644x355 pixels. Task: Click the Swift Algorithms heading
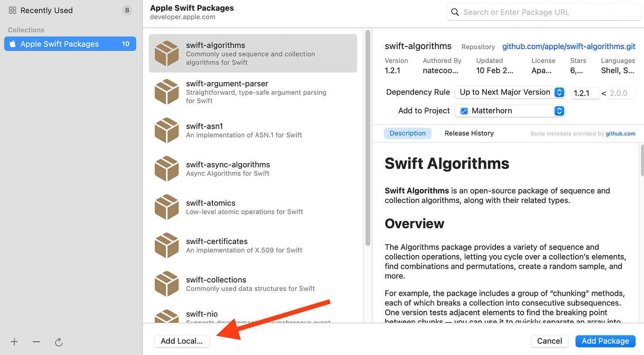coord(447,164)
